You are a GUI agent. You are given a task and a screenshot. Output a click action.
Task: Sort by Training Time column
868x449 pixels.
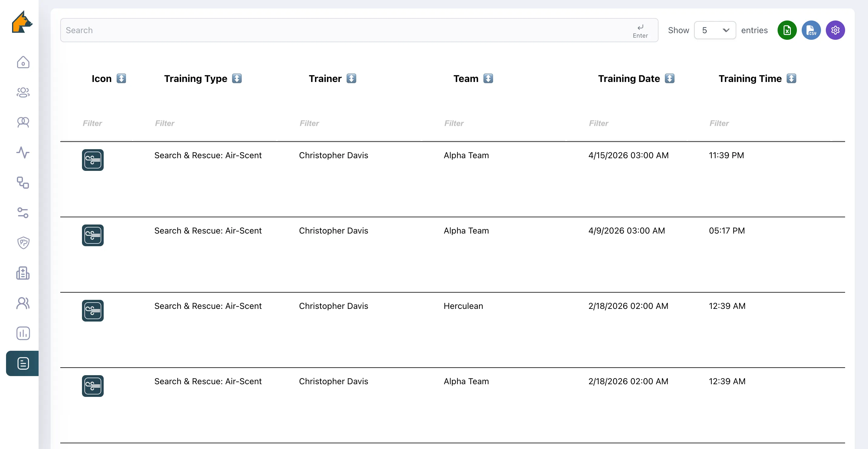791,78
